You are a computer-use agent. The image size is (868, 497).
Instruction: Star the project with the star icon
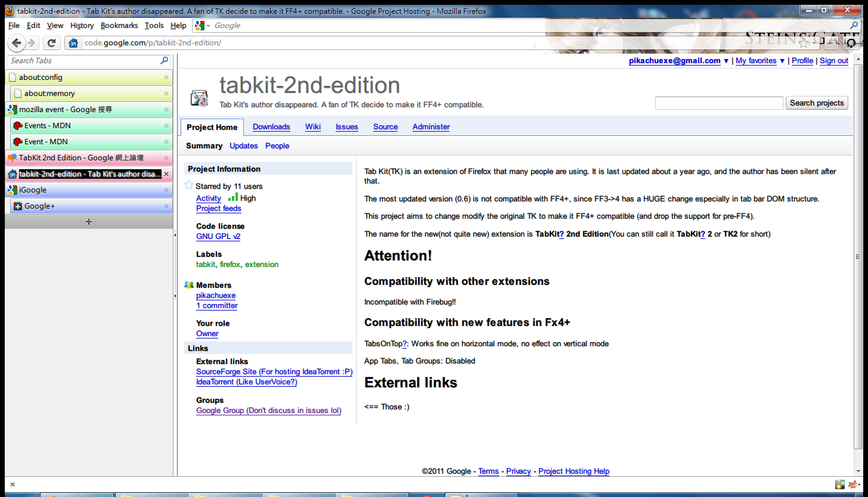189,185
